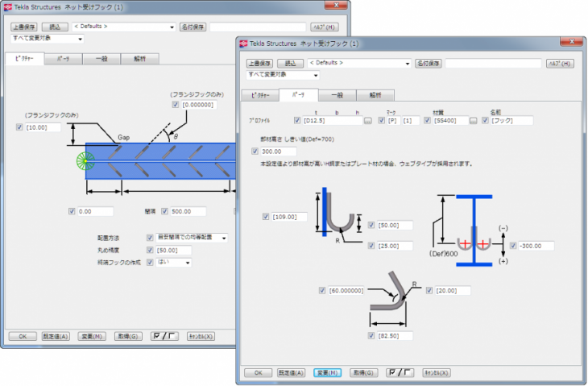Click 既定値(A) button in front window
This screenshot has height=386, width=588.
point(291,372)
